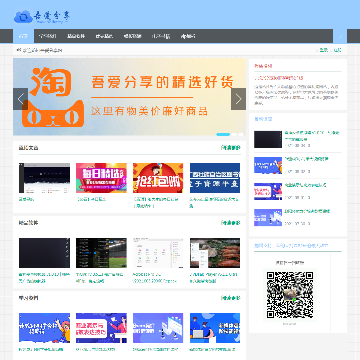The width and height of the screenshot is (360, 360).
Task: Open the red announcement title in the sidebar
Action: [279, 78]
